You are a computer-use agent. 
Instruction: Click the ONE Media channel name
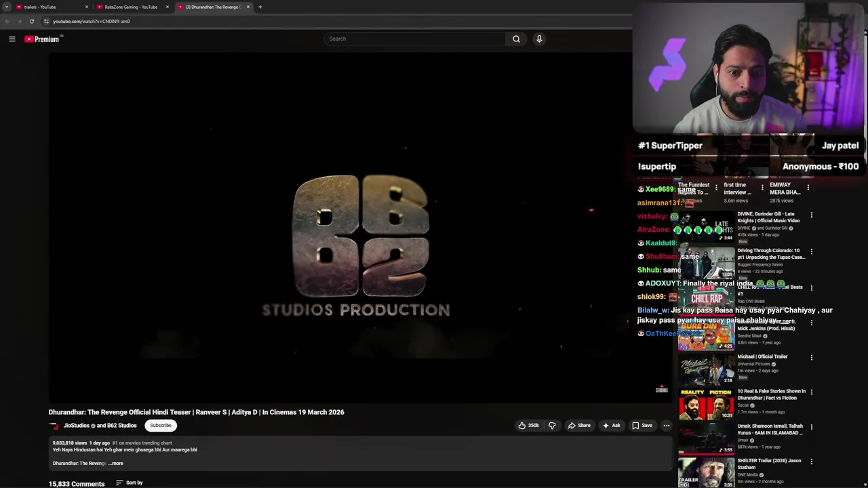click(x=748, y=474)
